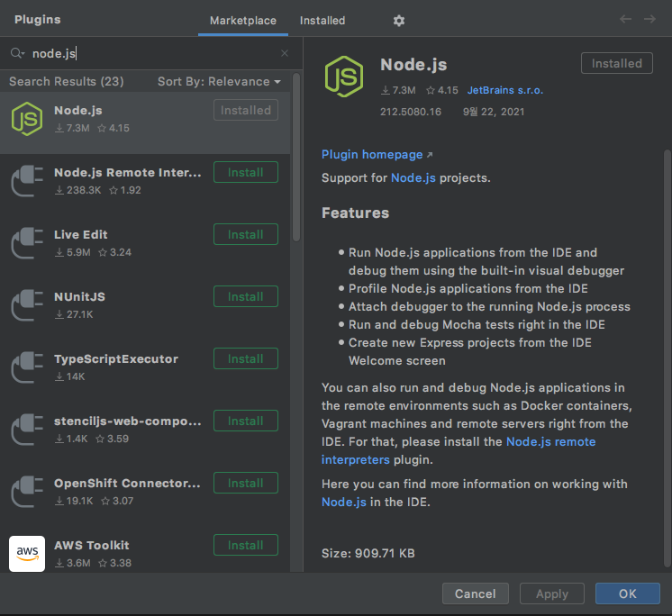Install the stenciljs-web-components plugin
This screenshot has height=616, width=672.
click(246, 421)
